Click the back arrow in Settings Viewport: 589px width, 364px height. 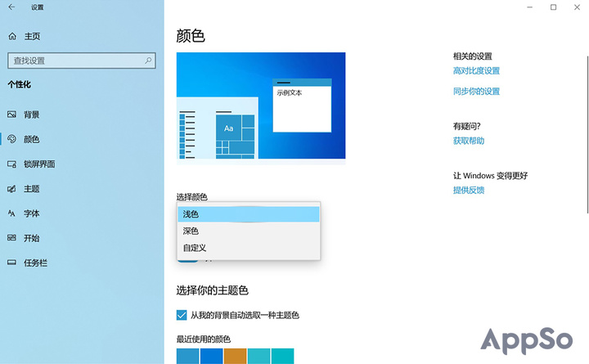[11, 7]
